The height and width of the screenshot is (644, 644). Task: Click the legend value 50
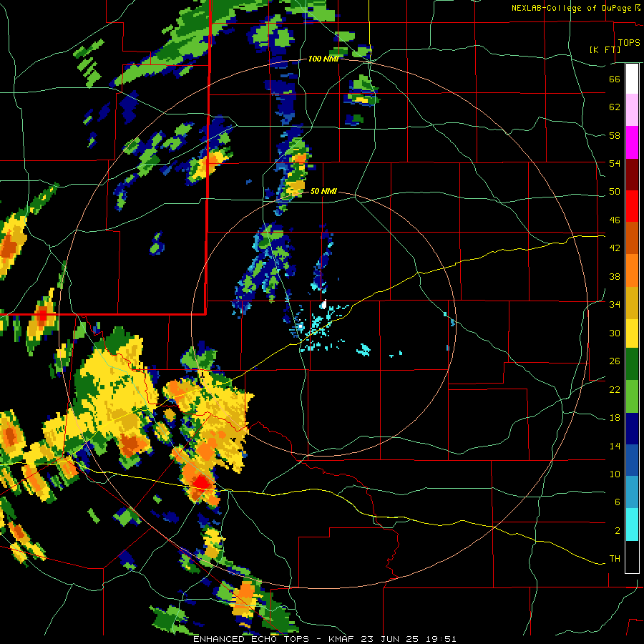[615, 192]
